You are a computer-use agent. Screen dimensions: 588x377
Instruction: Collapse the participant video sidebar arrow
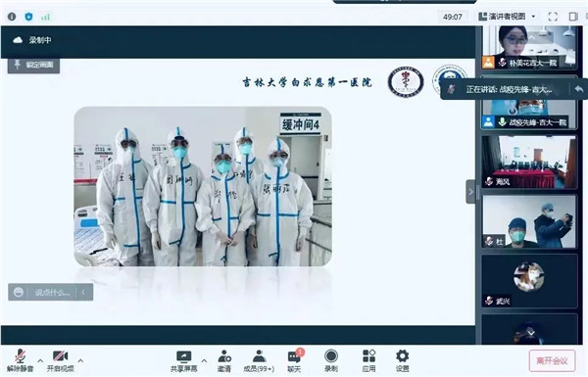(470, 192)
